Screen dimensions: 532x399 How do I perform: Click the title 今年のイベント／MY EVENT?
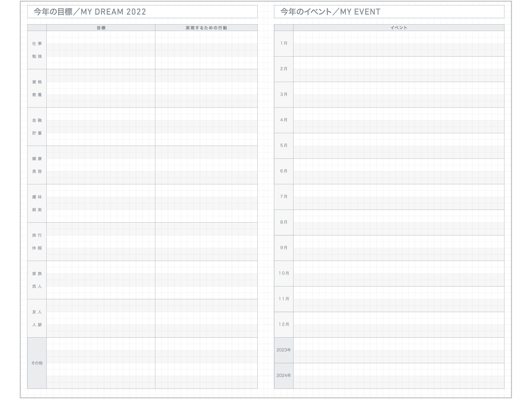click(x=330, y=12)
